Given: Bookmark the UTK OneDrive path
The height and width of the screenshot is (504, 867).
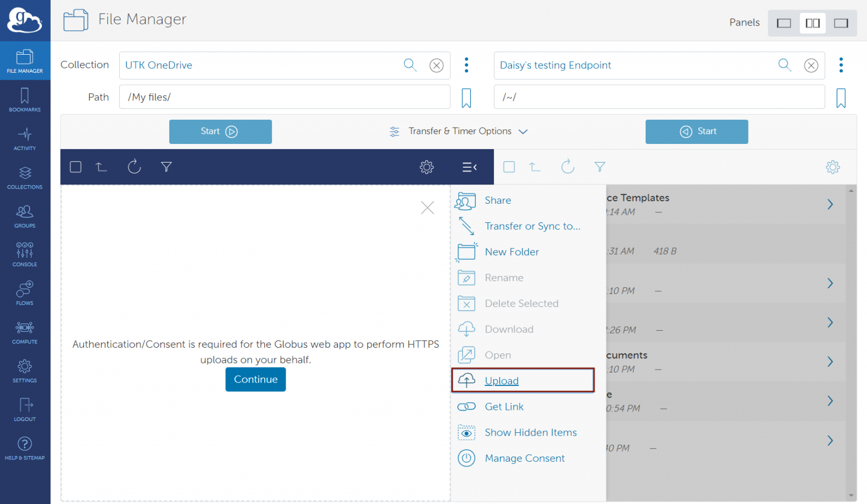Looking at the screenshot, I should [466, 97].
